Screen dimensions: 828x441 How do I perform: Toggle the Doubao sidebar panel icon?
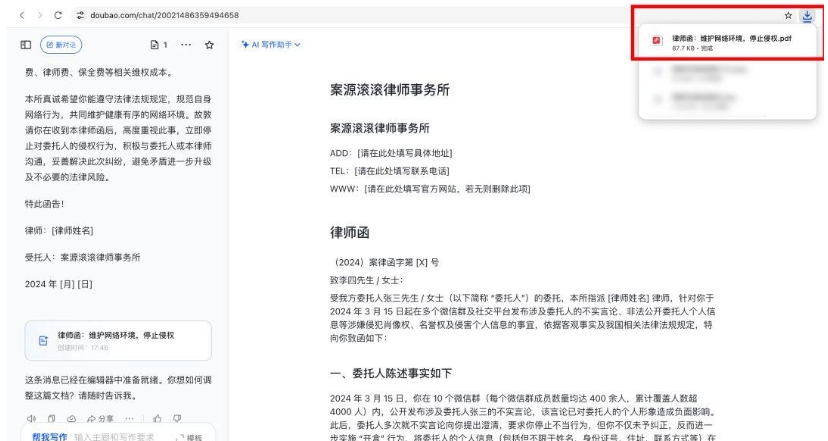click(x=26, y=45)
